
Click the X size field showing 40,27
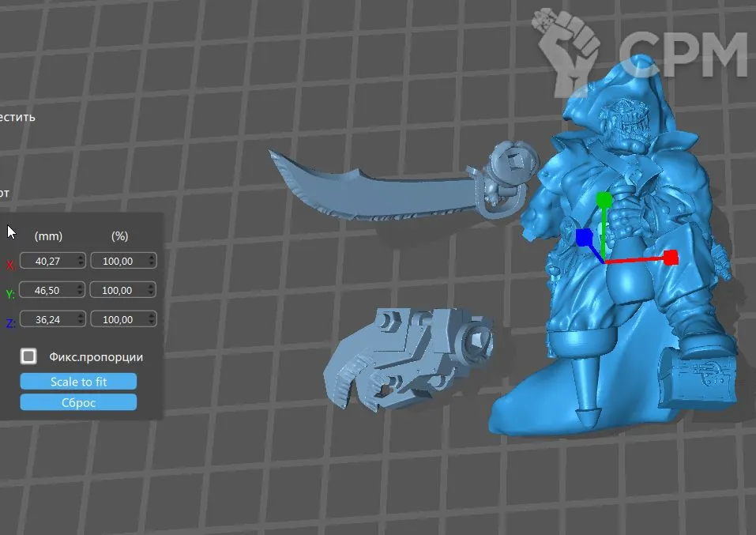point(47,261)
